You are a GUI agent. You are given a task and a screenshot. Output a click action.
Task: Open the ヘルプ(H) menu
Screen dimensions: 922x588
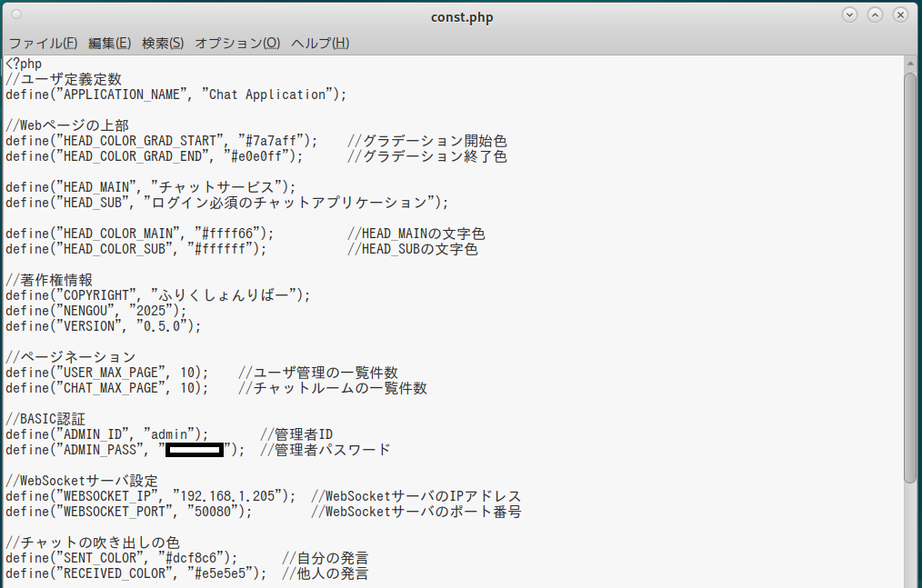pyautogui.click(x=320, y=43)
